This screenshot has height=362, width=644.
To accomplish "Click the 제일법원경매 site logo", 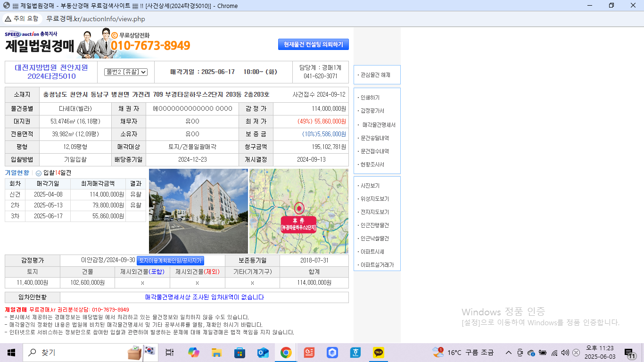I will coord(40,46).
